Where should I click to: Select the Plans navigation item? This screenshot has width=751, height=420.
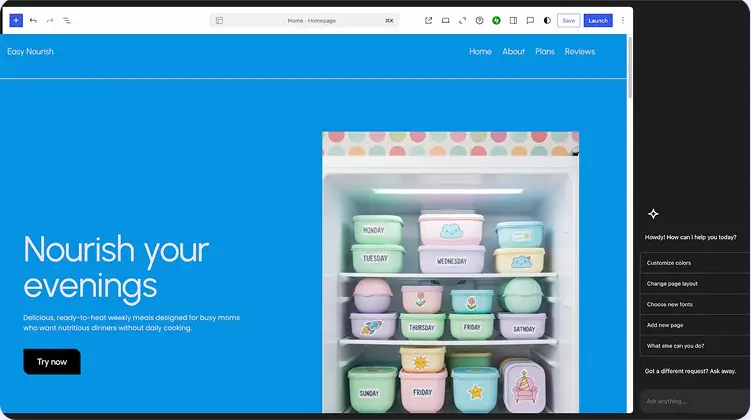545,52
